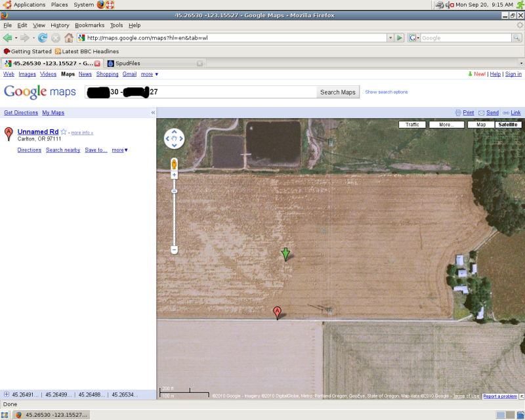Image resolution: width=525 pixels, height=420 pixels.
Task: Click the green arrow marker on the map
Action: coord(285,254)
